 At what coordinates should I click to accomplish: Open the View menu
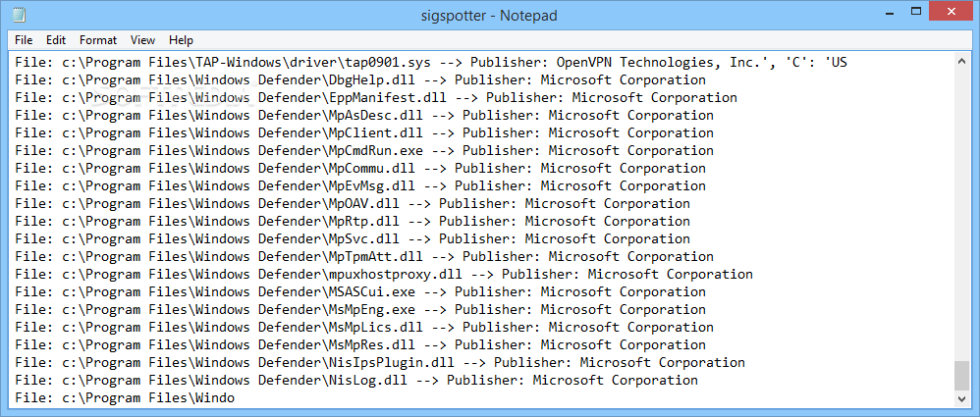(142, 40)
